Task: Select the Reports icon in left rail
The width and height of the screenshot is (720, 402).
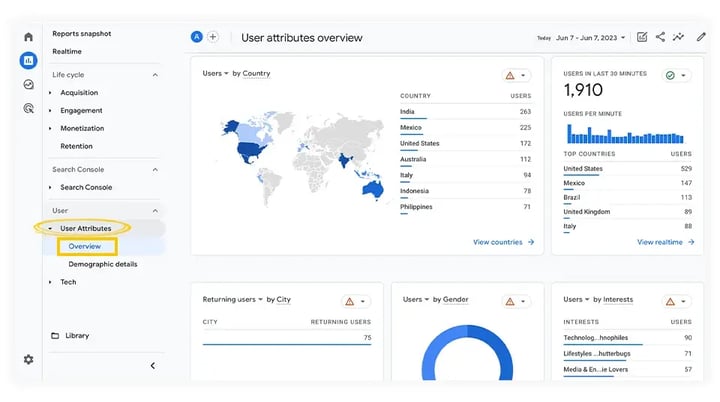Action: 28,60
